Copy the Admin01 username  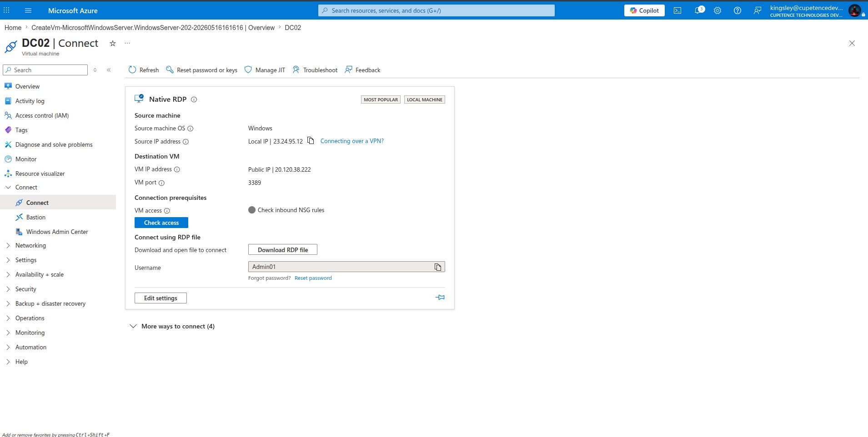tap(438, 267)
